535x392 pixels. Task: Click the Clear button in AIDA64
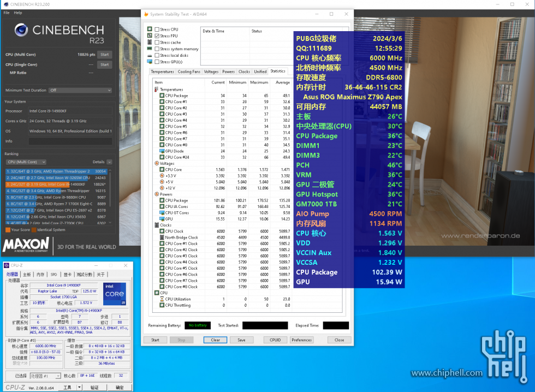click(x=215, y=340)
